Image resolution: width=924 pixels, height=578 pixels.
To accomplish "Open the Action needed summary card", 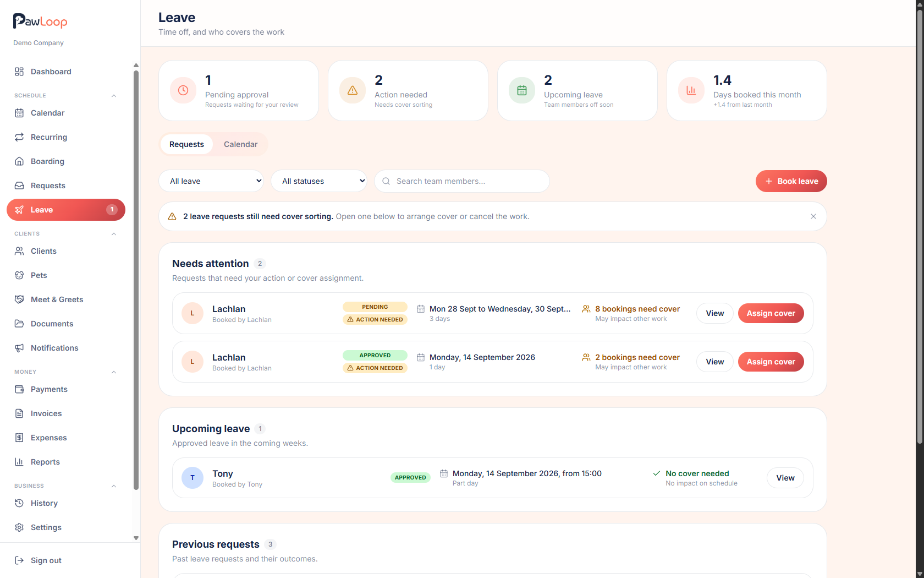I will pyautogui.click(x=408, y=91).
